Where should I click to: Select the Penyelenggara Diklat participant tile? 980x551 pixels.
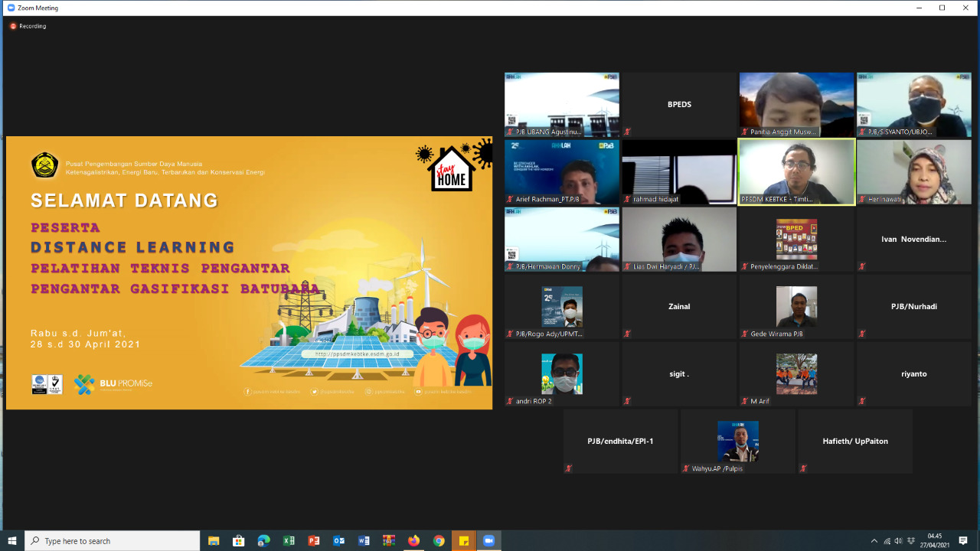pyautogui.click(x=796, y=240)
